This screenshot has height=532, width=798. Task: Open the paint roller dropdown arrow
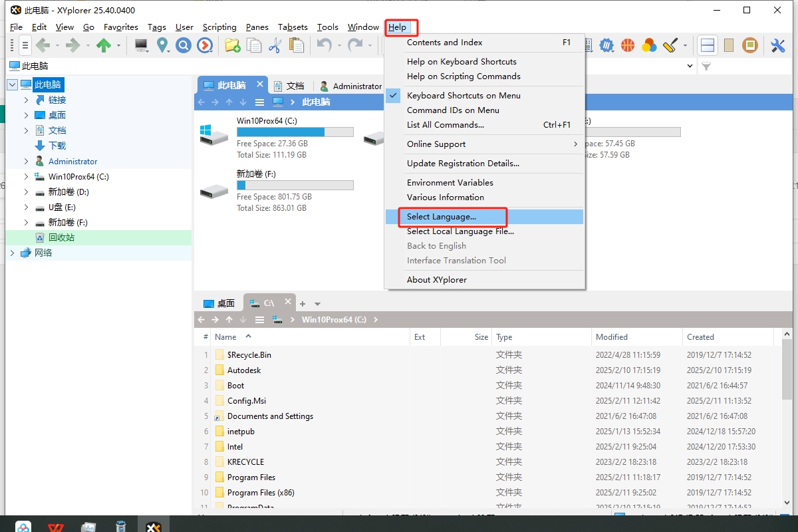point(685,45)
